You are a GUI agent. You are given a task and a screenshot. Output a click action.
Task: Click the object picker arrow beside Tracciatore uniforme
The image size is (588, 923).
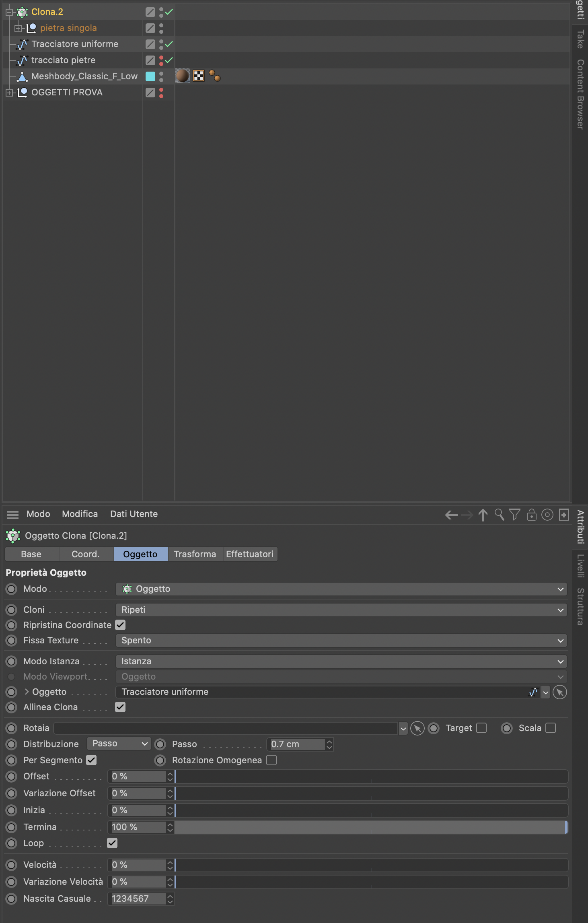pyautogui.click(x=560, y=692)
